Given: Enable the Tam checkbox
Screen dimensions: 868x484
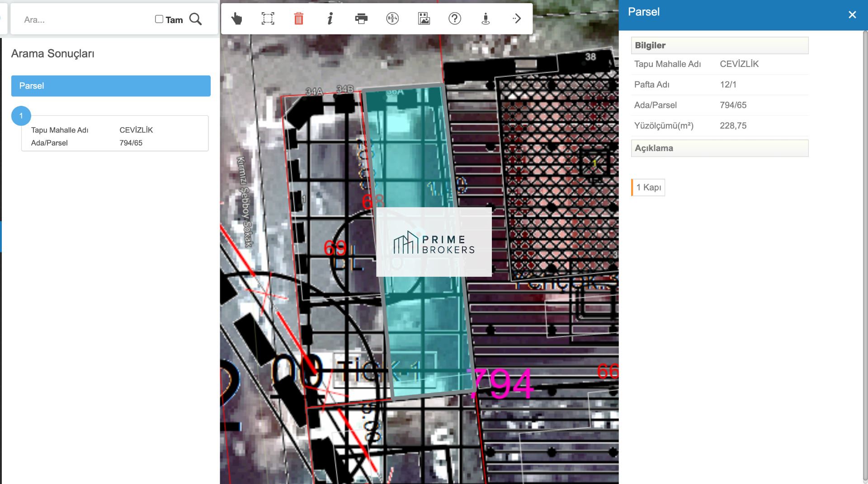Looking at the screenshot, I should 159,19.
